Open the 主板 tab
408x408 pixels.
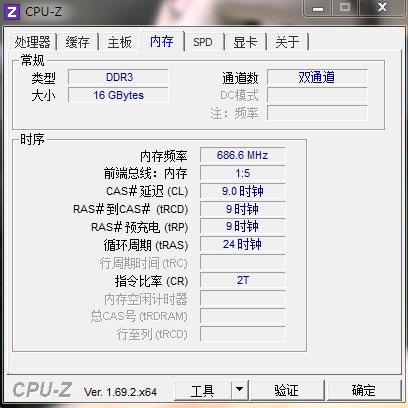(x=120, y=42)
